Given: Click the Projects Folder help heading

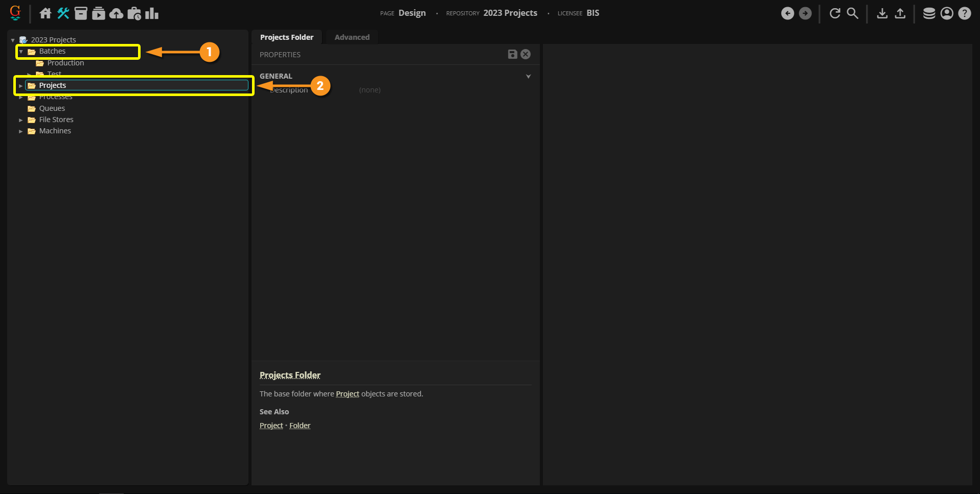Looking at the screenshot, I should click(290, 375).
